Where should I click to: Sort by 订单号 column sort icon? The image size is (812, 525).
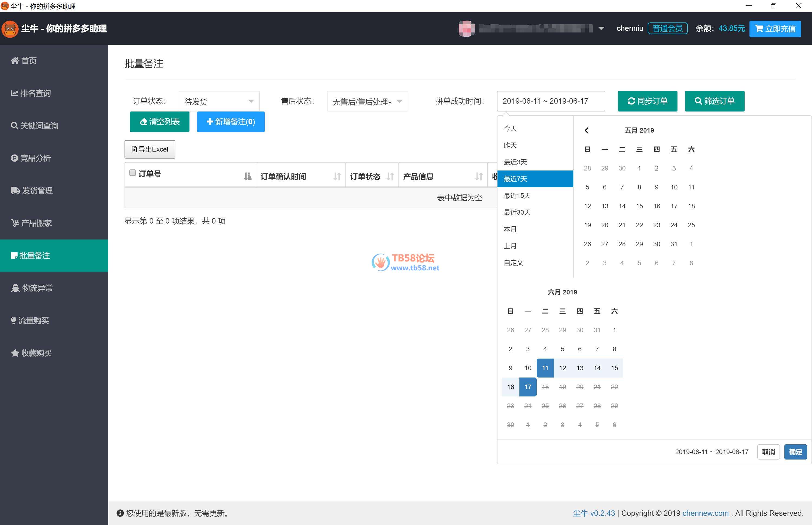pos(248,176)
